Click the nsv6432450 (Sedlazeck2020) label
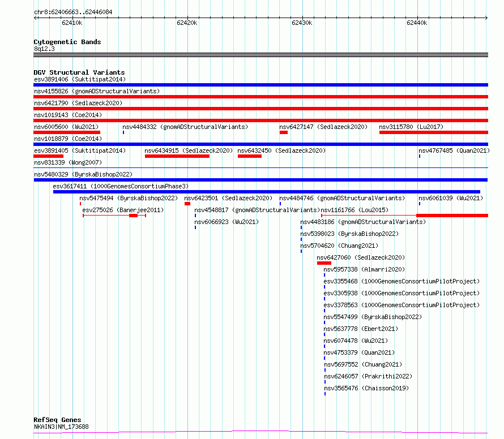504x439 pixels. (x=281, y=150)
